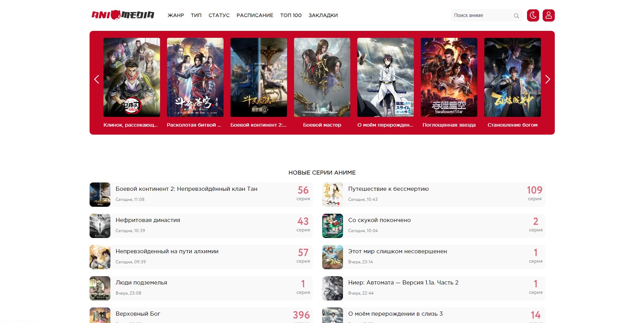Go to РАСПИСАНИЕ page
Viewport: 644px width, 323px height.
pyautogui.click(x=255, y=15)
